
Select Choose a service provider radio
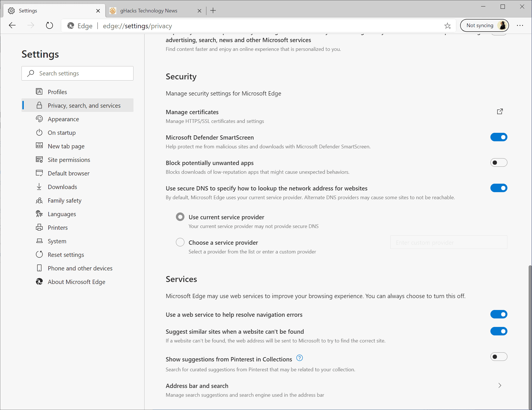180,242
